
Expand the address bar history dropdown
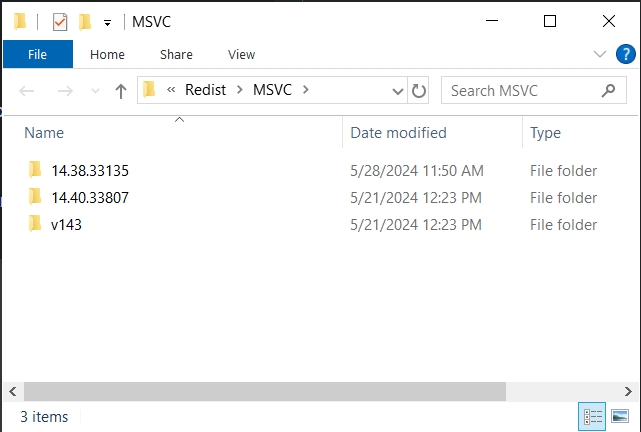pos(398,91)
